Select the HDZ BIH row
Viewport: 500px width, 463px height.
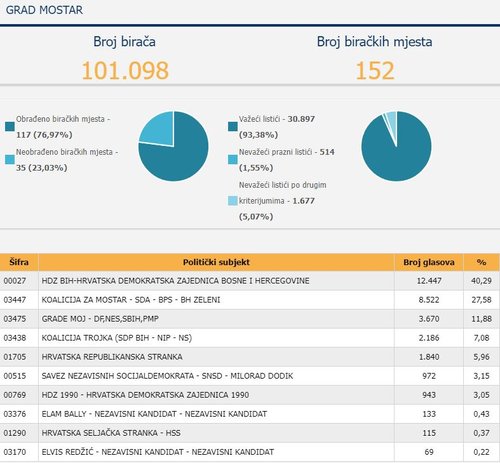point(250,281)
